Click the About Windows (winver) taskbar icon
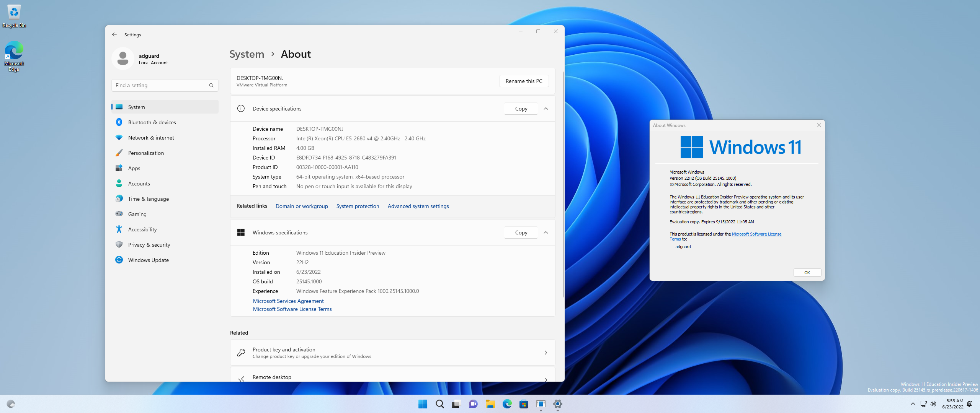 pos(541,404)
